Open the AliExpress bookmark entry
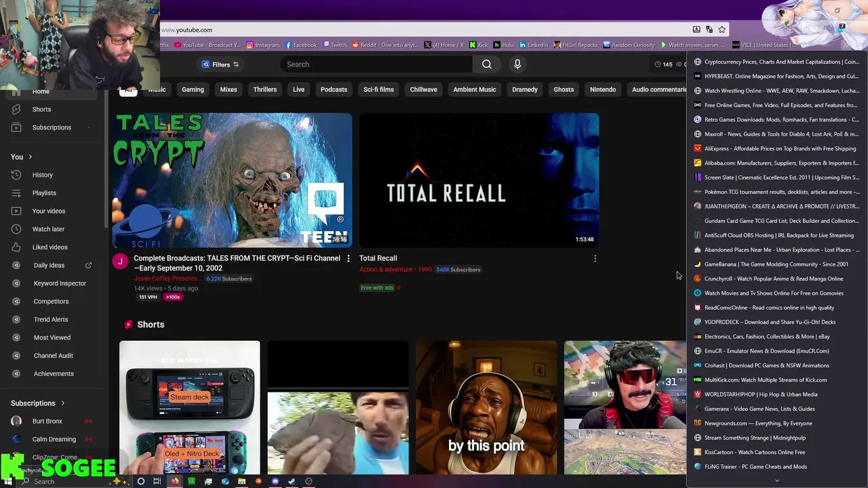Image resolution: width=868 pixels, height=488 pixels. pos(776,148)
